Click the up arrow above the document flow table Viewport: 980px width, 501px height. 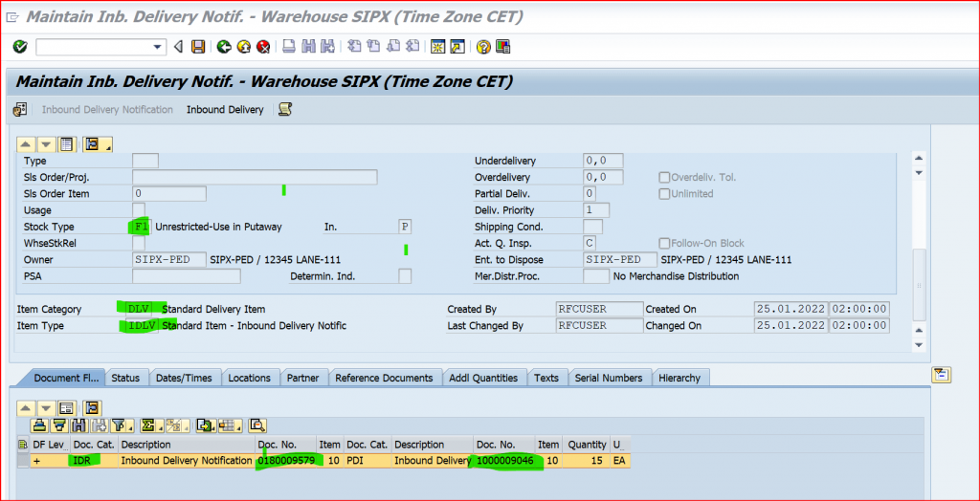point(25,408)
